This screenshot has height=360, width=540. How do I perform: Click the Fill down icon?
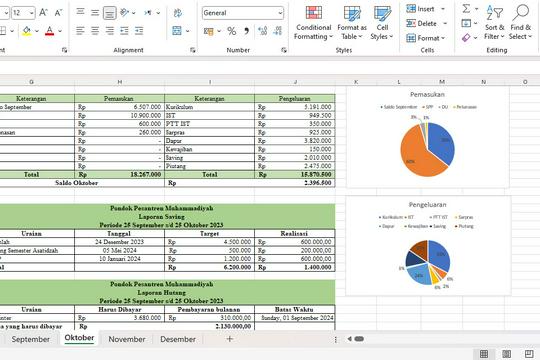coord(466,23)
